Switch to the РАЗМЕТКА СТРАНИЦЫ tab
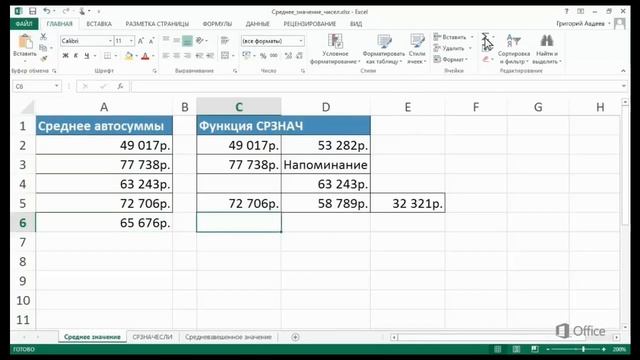Screen dimensions: 640x360 [x=157, y=24]
